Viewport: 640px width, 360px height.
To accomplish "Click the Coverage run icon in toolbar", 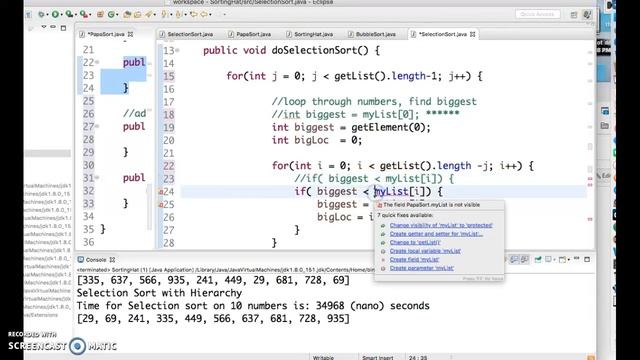I will 69,14.
